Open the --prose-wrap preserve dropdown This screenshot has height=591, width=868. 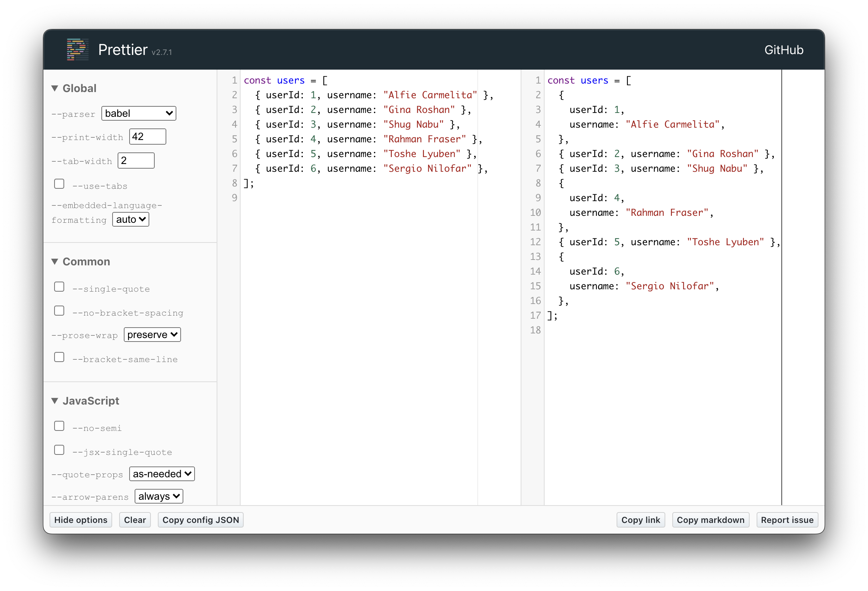coord(152,335)
